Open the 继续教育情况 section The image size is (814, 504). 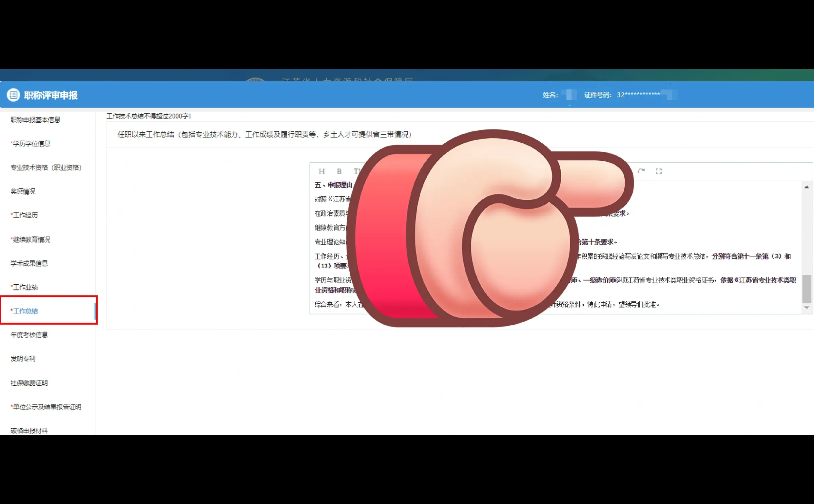click(31, 239)
